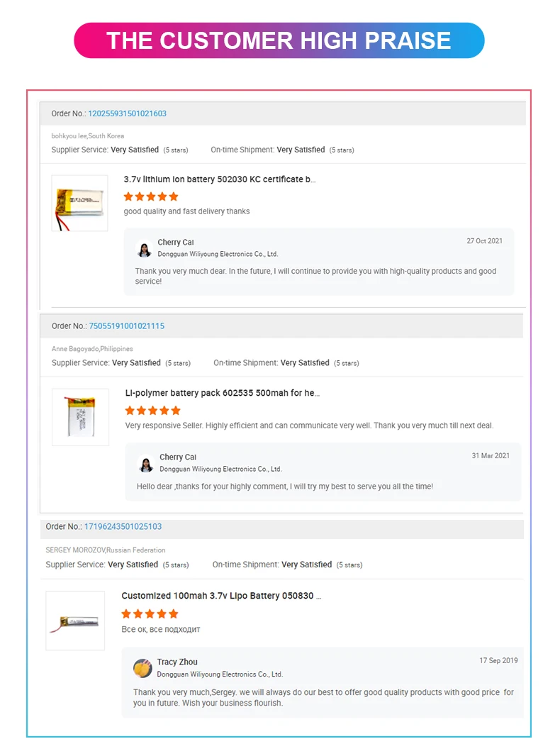Click reviewer name SERGEY MOROZOV, Russian Federation
Viewport: 560px width, 756px height.
click(106, 550)
